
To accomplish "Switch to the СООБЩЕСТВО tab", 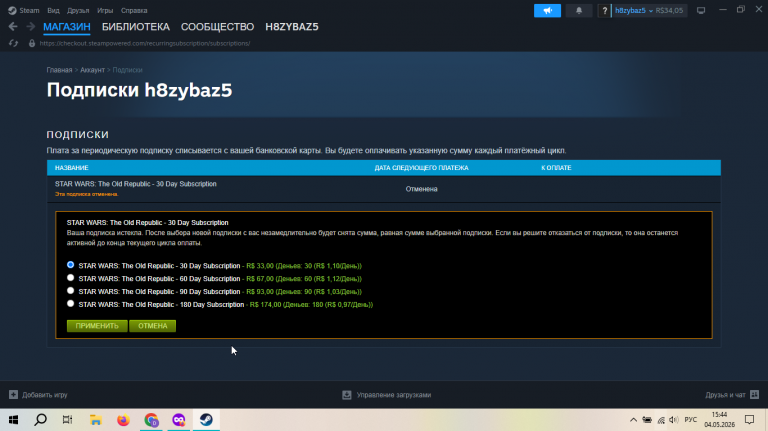I will [x=217, y=27].
